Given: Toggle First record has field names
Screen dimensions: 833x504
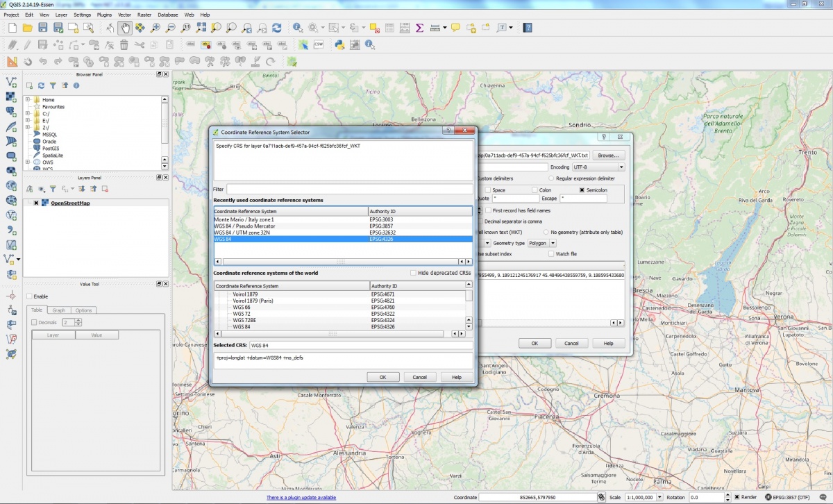Looking at the screenshot, I should 488,210.
